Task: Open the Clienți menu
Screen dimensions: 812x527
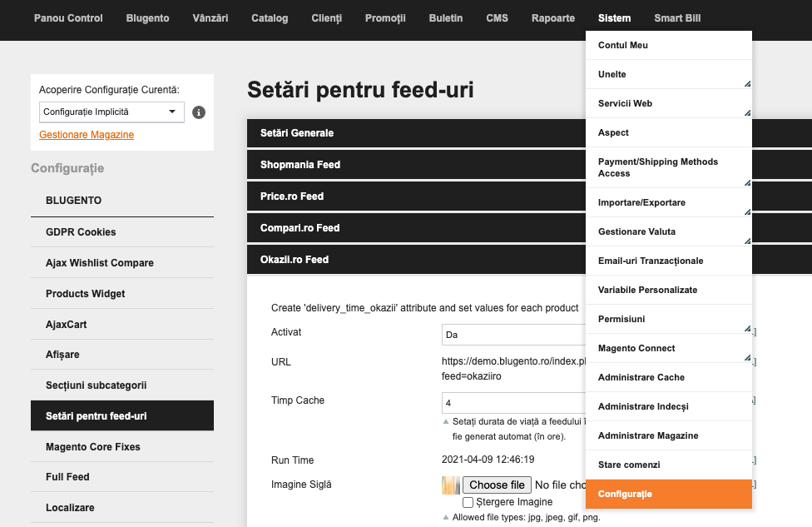Action: pos(327,18)
